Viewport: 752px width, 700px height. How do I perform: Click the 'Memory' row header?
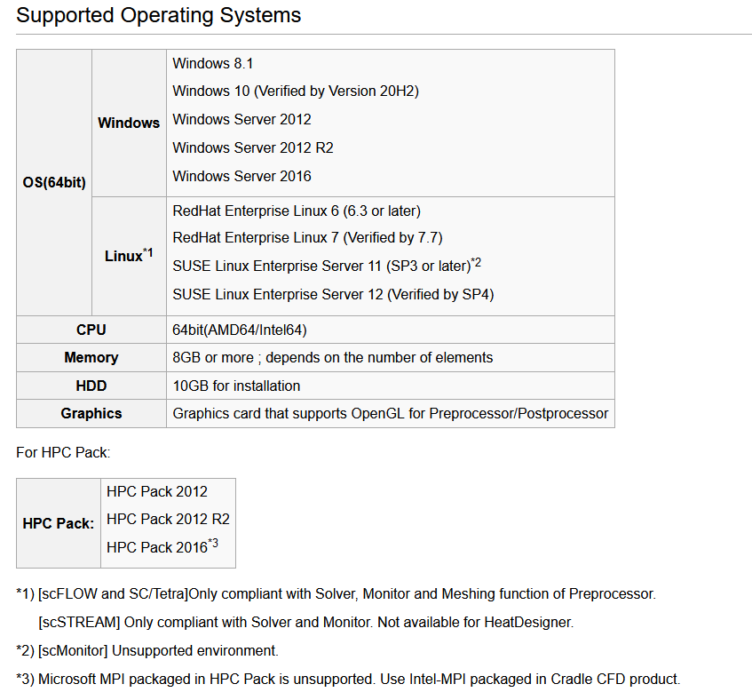tap(91, 357)
